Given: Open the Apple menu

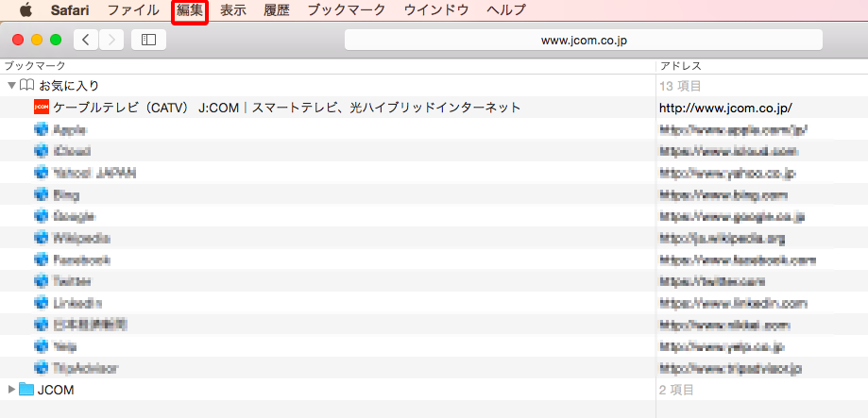Looking at the screenshot, I should (26, 10).
